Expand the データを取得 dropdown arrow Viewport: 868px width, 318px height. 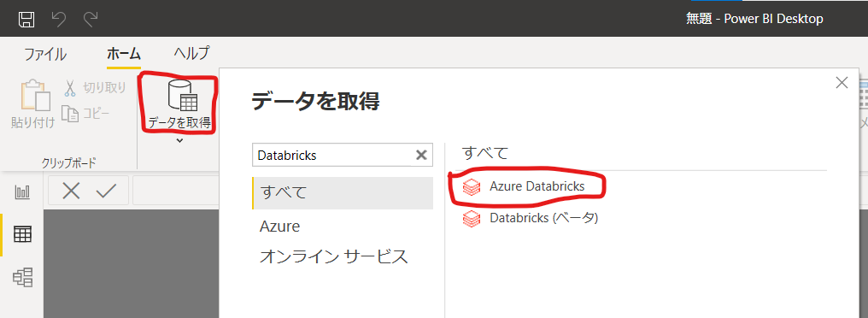[179, 140]
